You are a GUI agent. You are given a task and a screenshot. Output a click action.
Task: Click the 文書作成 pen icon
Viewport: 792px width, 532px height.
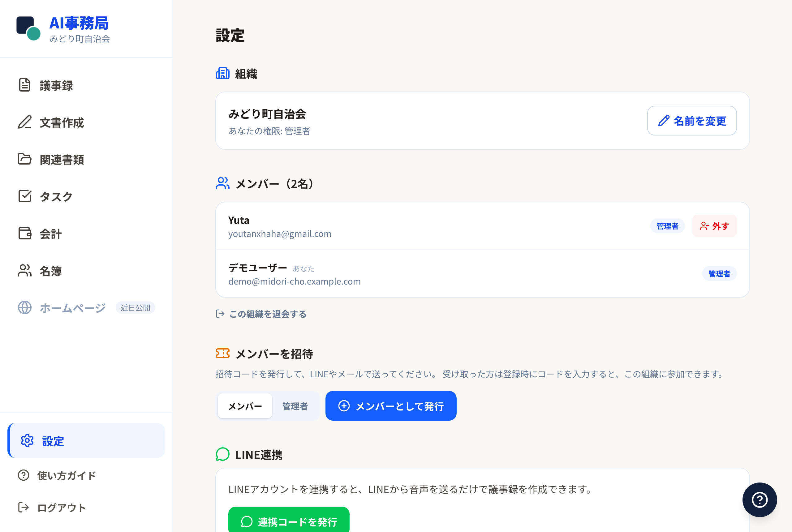24,122
